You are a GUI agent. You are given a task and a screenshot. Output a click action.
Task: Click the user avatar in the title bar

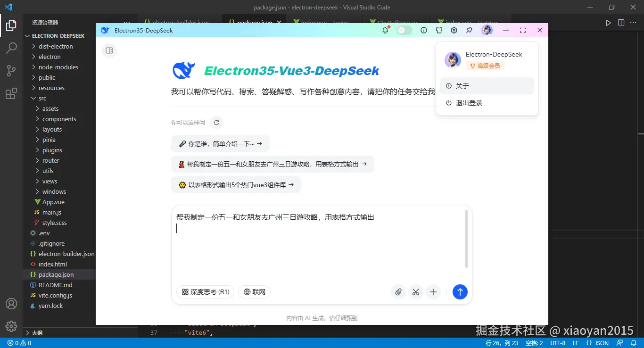tap(487, 30)
